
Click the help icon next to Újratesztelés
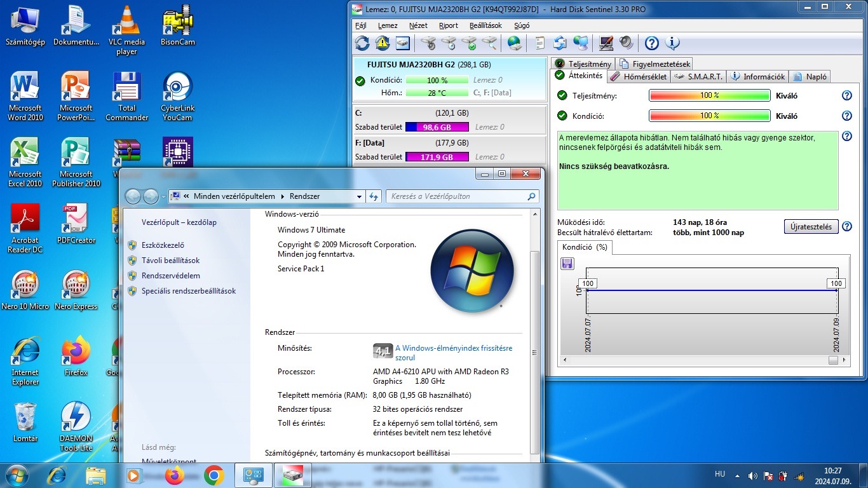coord(846,226)
